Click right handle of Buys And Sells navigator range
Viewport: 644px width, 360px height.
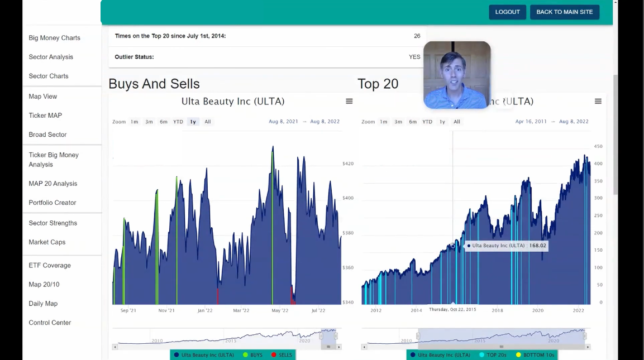point(336,336)
